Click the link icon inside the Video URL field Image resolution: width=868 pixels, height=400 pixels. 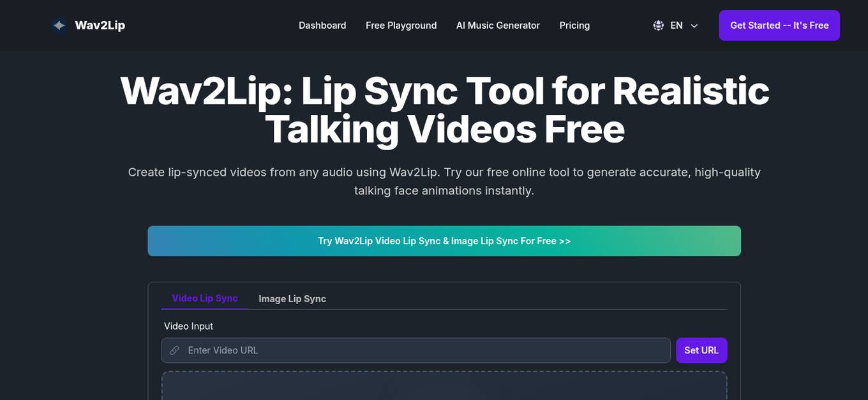(x=175, y=350)
